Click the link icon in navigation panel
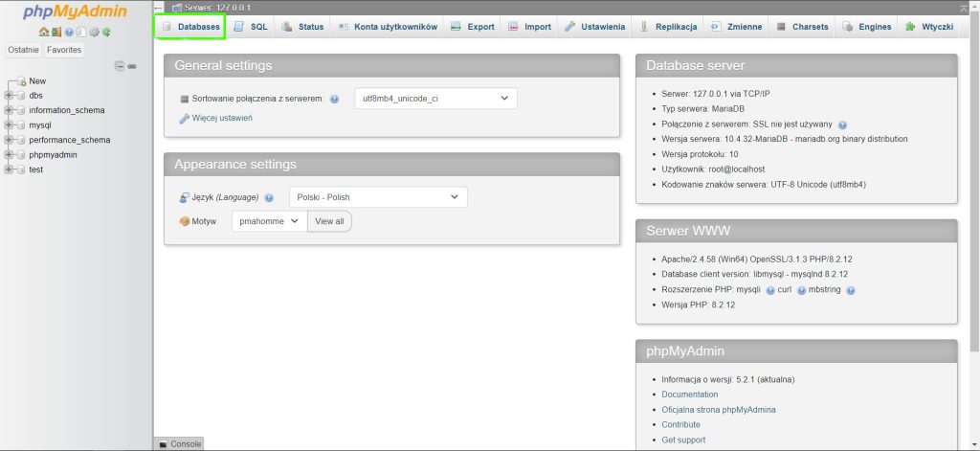Image resolution: width=980 pixels, height=451 pixels. pos(132,66)
